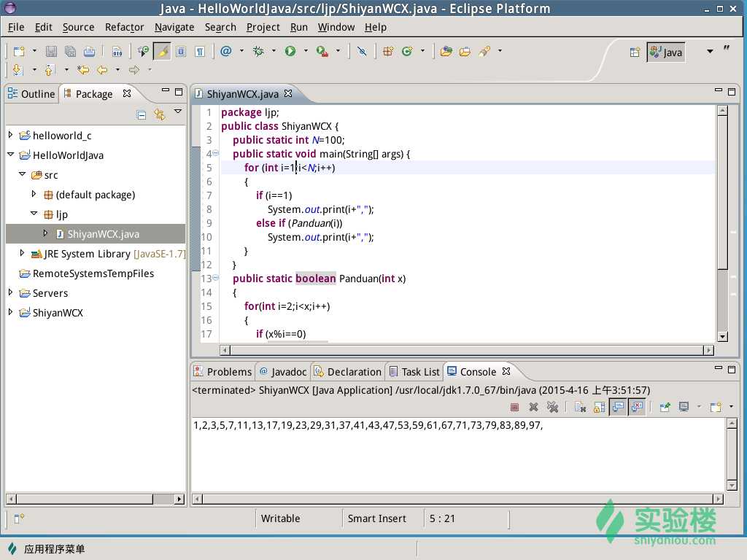
Task: Toggle Link with Editor in Package Explorer
Action: click(159, 114)
